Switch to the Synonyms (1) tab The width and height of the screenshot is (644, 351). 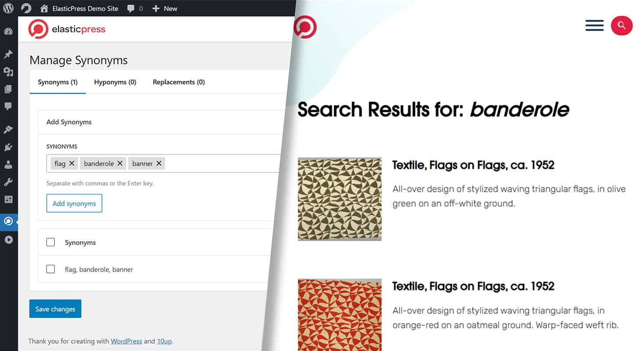click(58, 82)
